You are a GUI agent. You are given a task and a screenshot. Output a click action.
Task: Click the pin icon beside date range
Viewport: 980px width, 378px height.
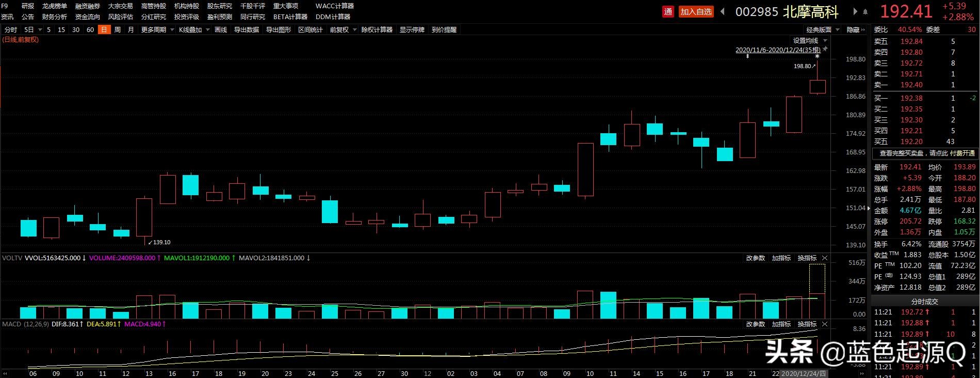[x=825, y=50]
